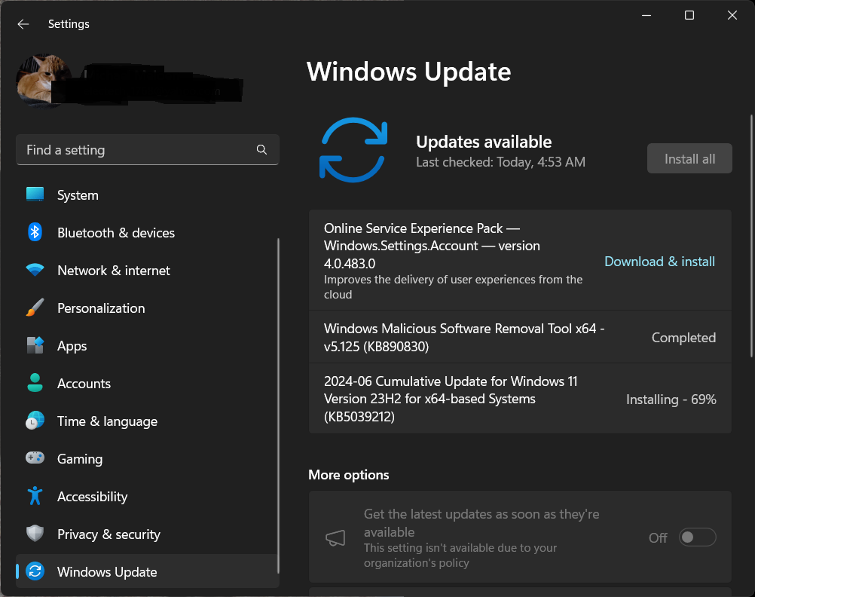Click the search magnifier icon
This screenshot has height=597, width=868.
click(x=261, y=150)
